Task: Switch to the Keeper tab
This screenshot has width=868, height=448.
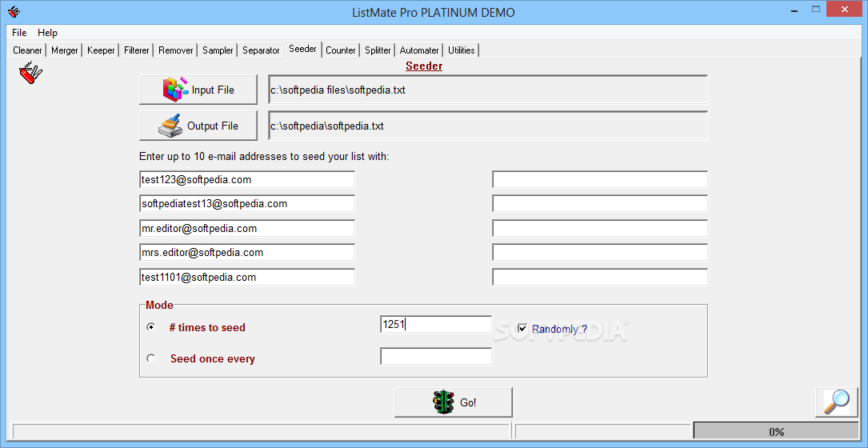Action: [101, 50]
